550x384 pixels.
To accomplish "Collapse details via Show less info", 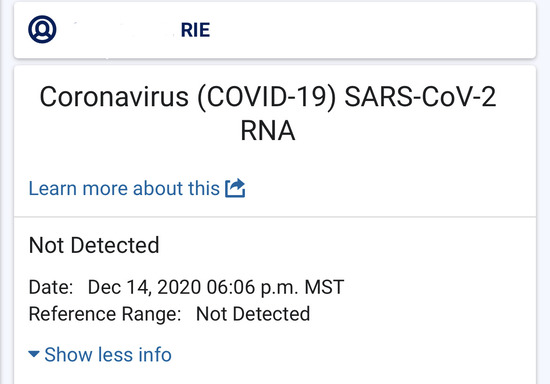I will pos(100,354).
